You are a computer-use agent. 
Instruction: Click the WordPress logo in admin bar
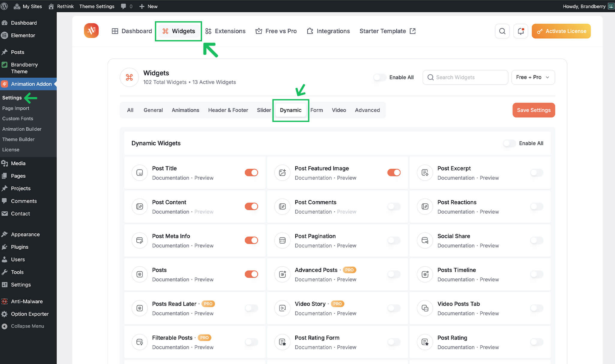[x=4, y=6]
